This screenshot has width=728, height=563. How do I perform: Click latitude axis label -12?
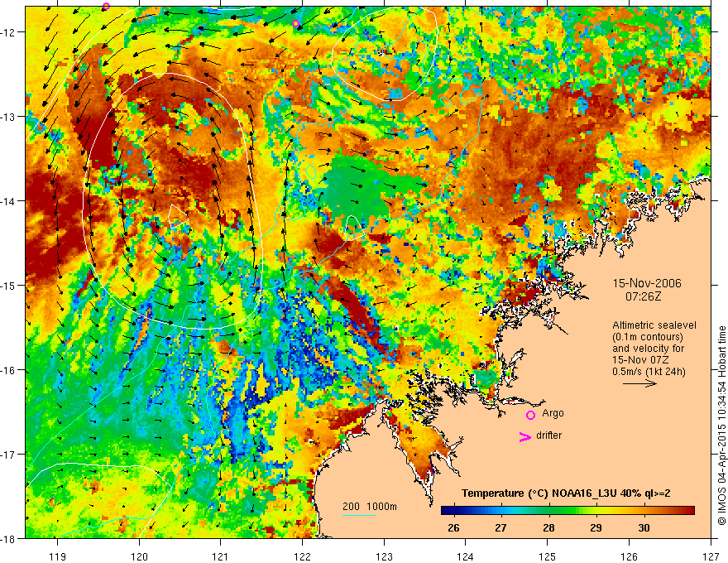(x=8, y=32)
